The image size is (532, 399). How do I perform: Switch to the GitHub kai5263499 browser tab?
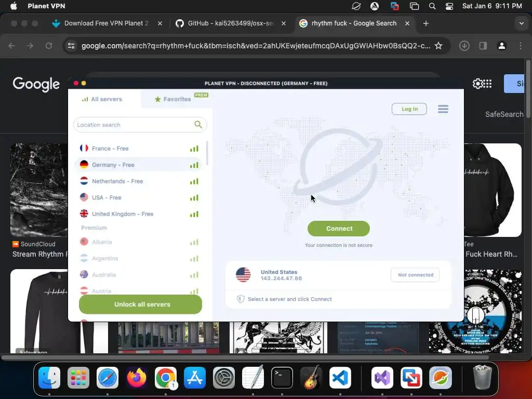[230, 23]
